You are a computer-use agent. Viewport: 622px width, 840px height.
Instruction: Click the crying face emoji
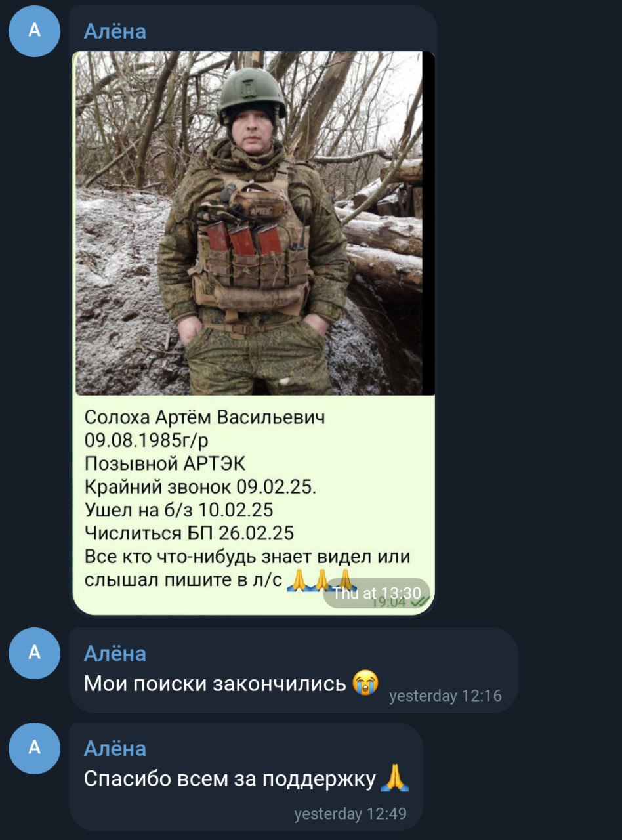click(x=366, y=683)
